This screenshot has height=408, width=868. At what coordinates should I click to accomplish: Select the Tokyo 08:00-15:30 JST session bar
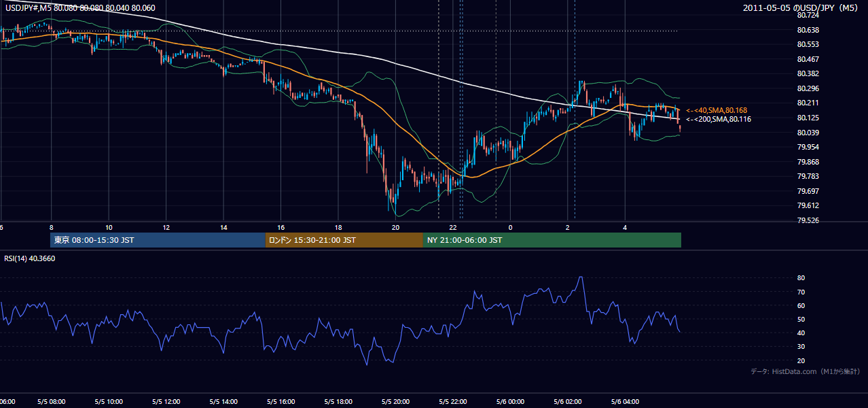158,240
